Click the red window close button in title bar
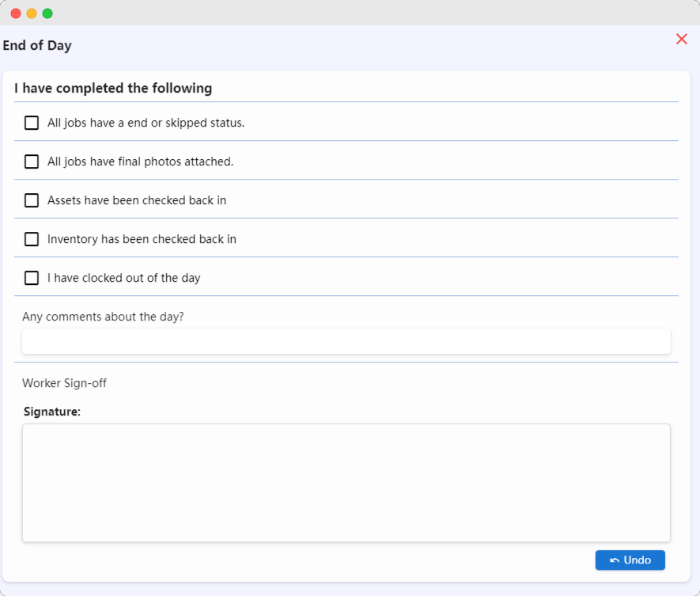 16,13
